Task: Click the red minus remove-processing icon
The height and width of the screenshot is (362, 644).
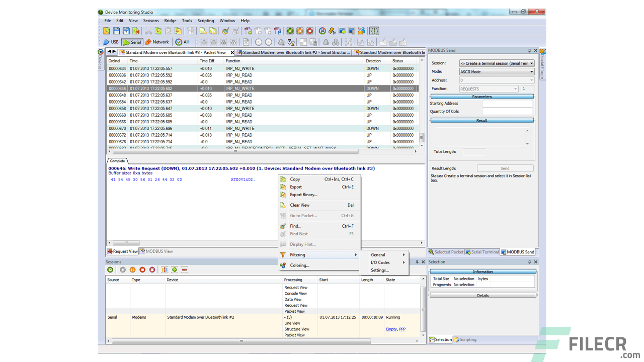Action: 185,270
